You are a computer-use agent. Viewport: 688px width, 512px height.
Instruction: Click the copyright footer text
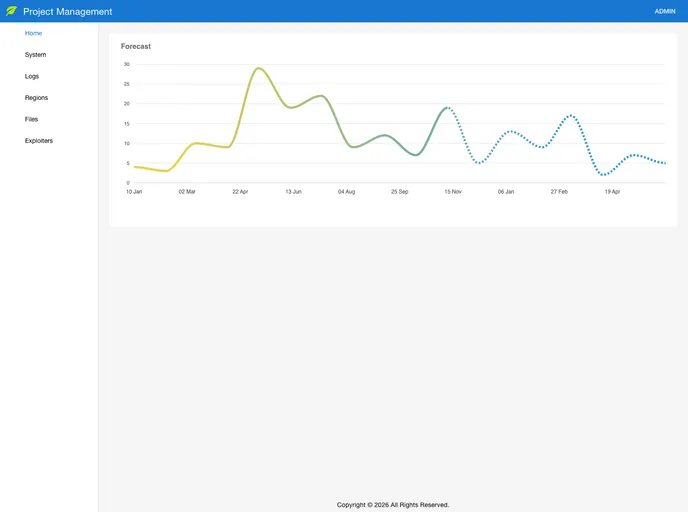coord(393,505)
